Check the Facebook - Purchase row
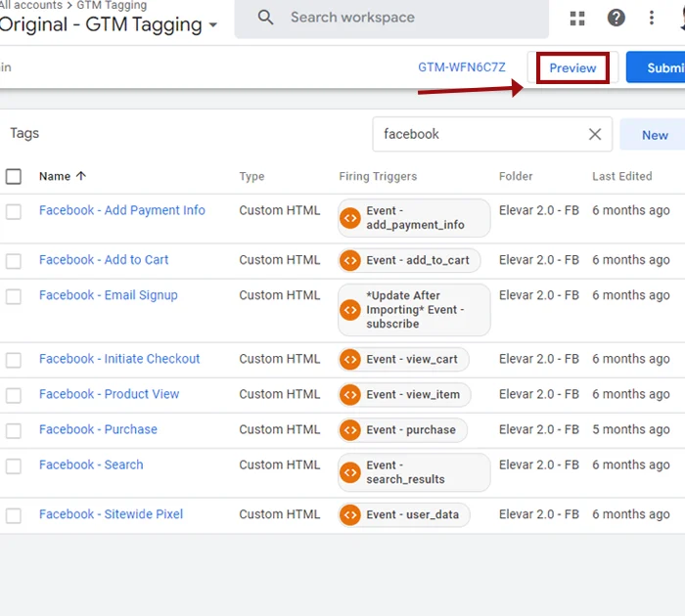 (14, 431)
